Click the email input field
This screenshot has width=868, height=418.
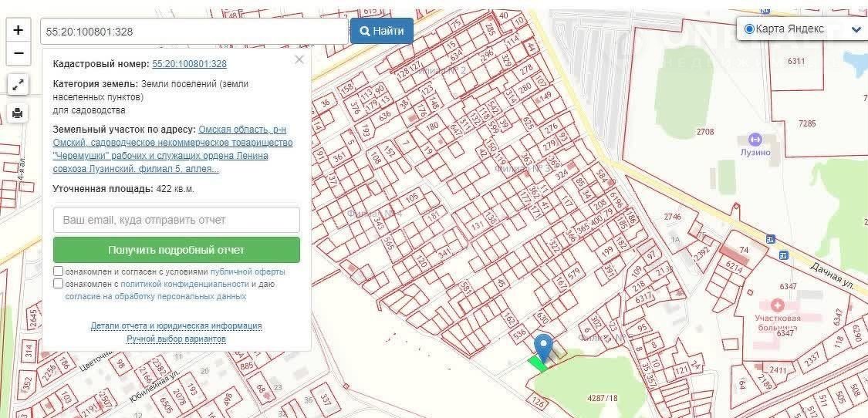click(177, 220)
